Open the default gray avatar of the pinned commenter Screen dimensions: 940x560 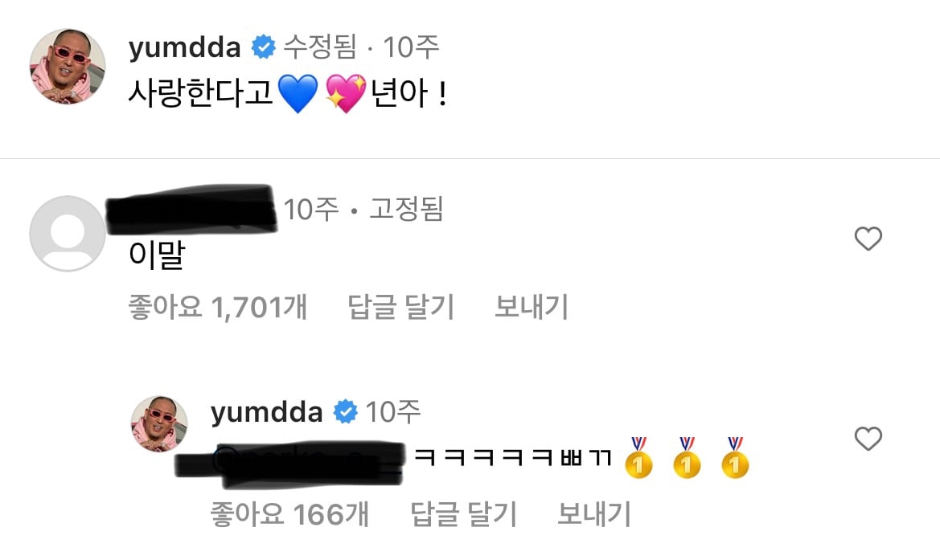(68, 234)
